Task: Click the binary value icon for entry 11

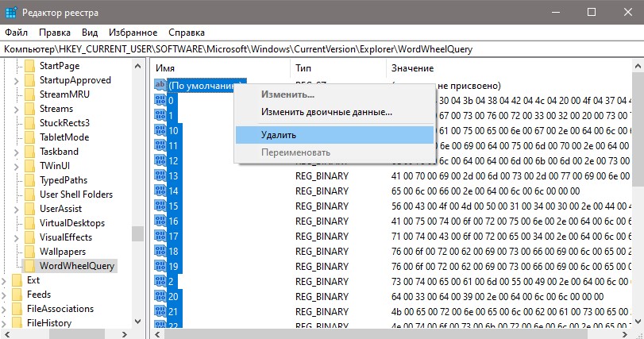Action: click(x=160, y=145)
